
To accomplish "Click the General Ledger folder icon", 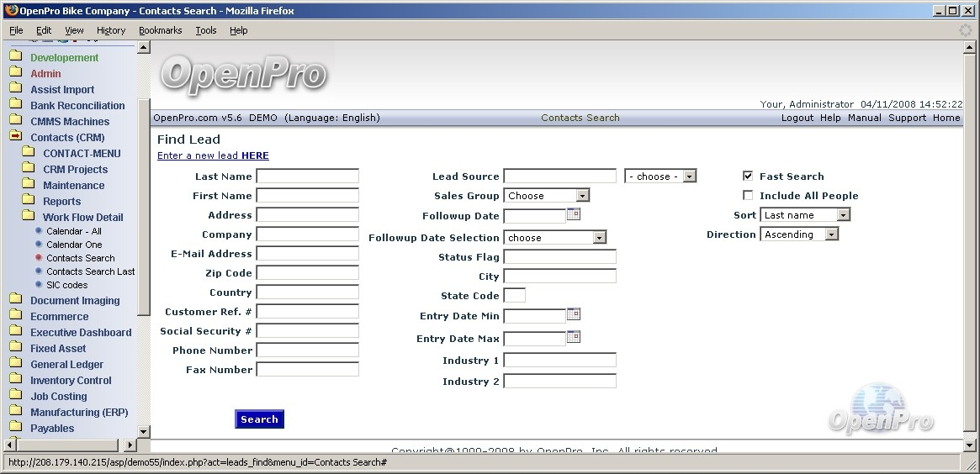I will click(x=15, y=364).
